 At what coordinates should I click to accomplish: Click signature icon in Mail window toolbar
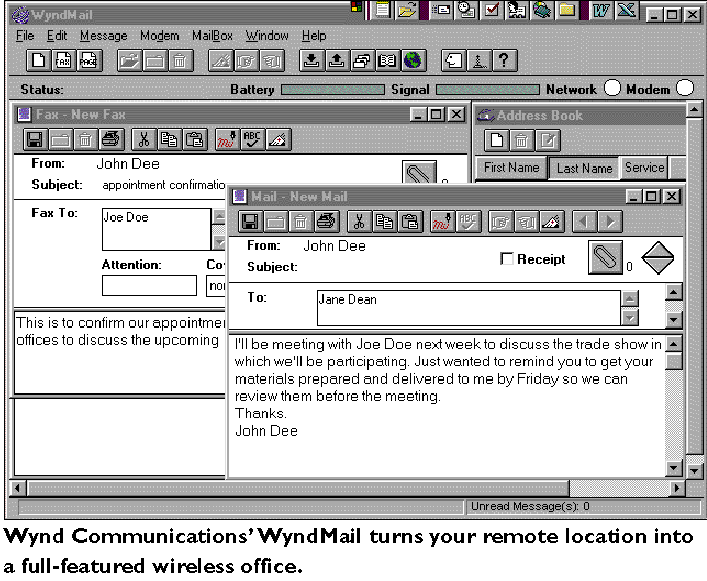click(442, 221)
